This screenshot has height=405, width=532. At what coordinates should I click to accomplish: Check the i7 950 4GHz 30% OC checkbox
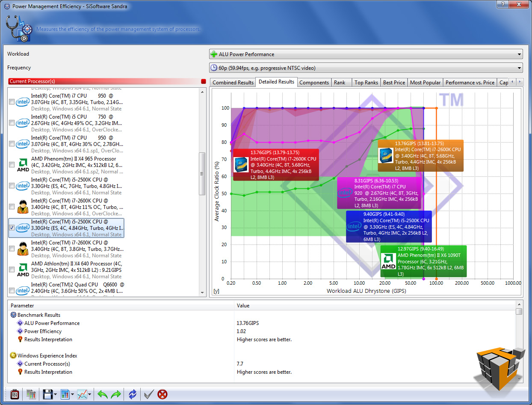click(x=12, y=144)
